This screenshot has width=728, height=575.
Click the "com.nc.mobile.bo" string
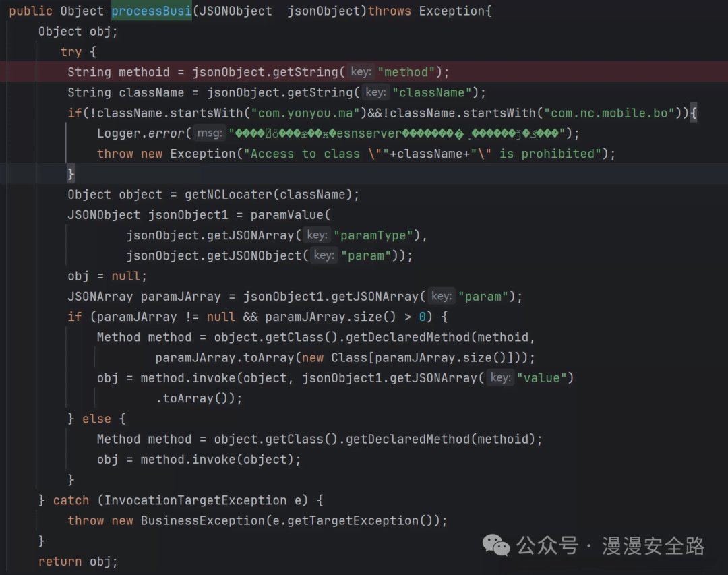[609, 113]
